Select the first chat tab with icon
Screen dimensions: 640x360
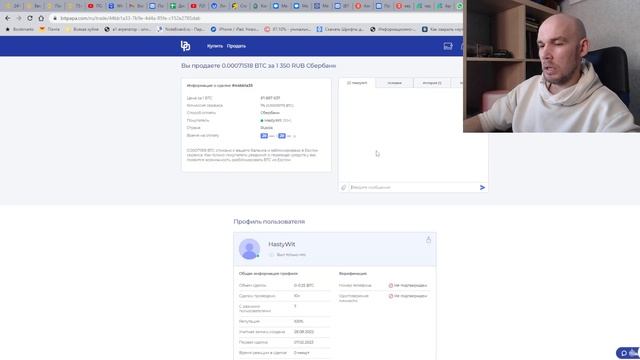[357, 83]
